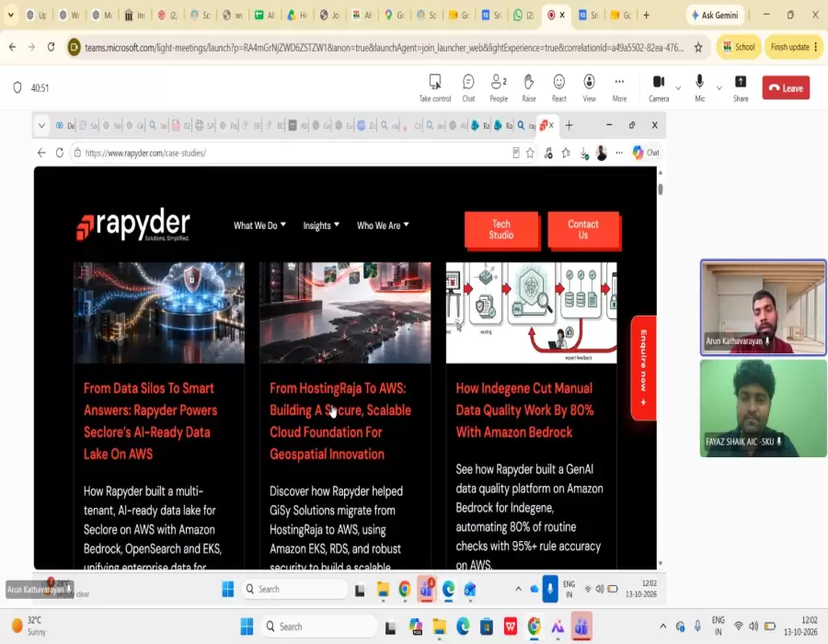Expand the mic options chevron

(719, 88)
